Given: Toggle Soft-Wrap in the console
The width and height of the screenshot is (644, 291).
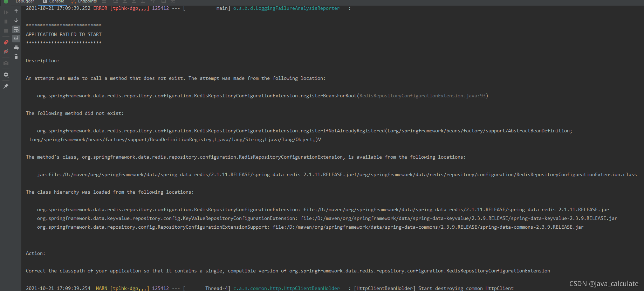Looking at the screenshot, I should tap(16, 29).
